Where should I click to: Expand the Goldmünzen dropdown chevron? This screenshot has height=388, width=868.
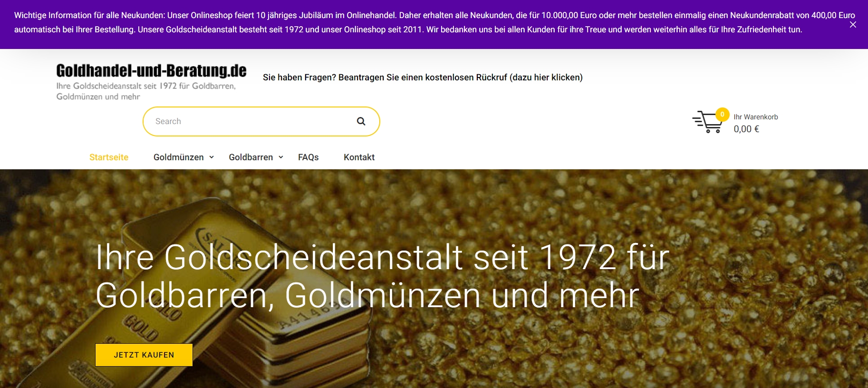click(x=212, y=157)
